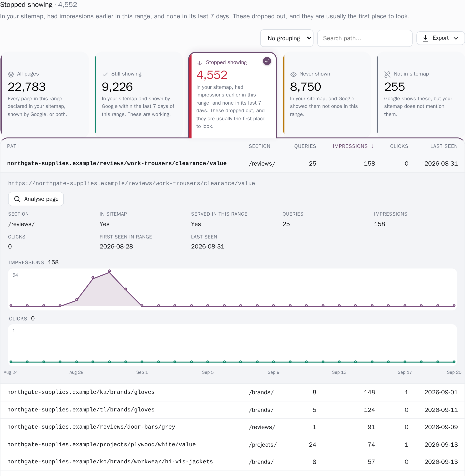
Task: Sort the table by Last Seen column
Action: [444, 146]
